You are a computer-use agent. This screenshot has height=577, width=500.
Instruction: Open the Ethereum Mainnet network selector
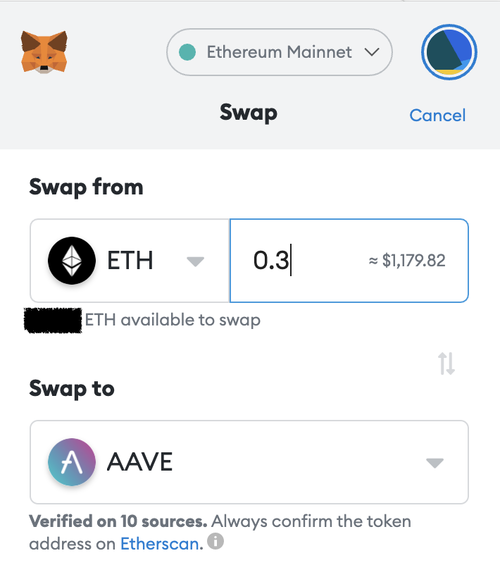click(x=279, y=52)
